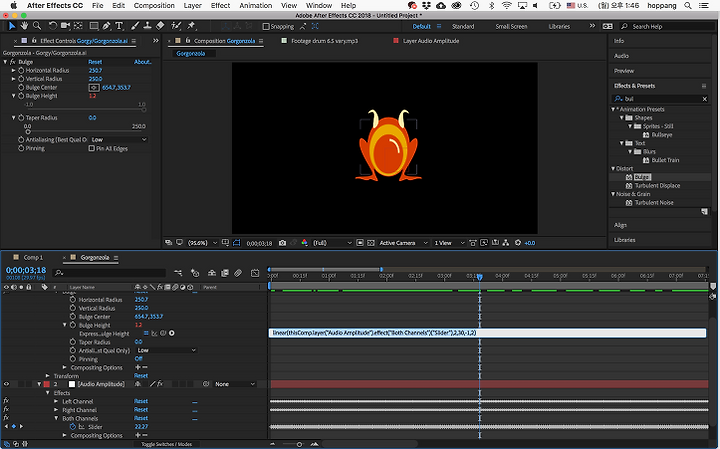Toggle visibility eye of Audio Amplitude layer
Viewport: 720px width, 449px height.
point(6,384)
